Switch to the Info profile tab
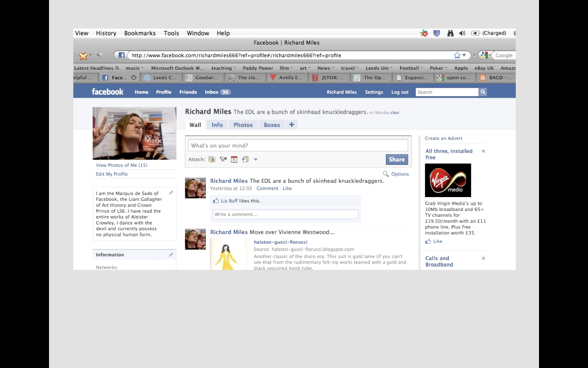The width and height of the screenshot is (588, 368). pos(217,125)
